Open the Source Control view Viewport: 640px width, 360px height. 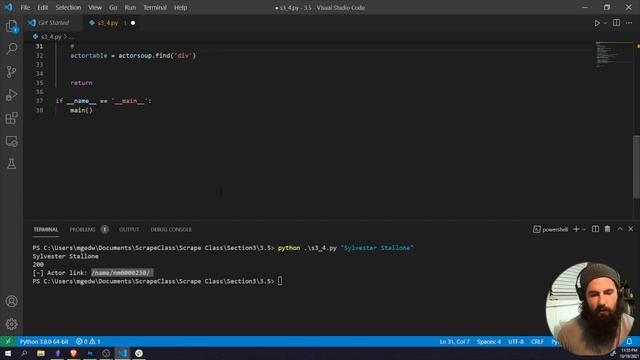pyautogui.click(x=11, y=72)
